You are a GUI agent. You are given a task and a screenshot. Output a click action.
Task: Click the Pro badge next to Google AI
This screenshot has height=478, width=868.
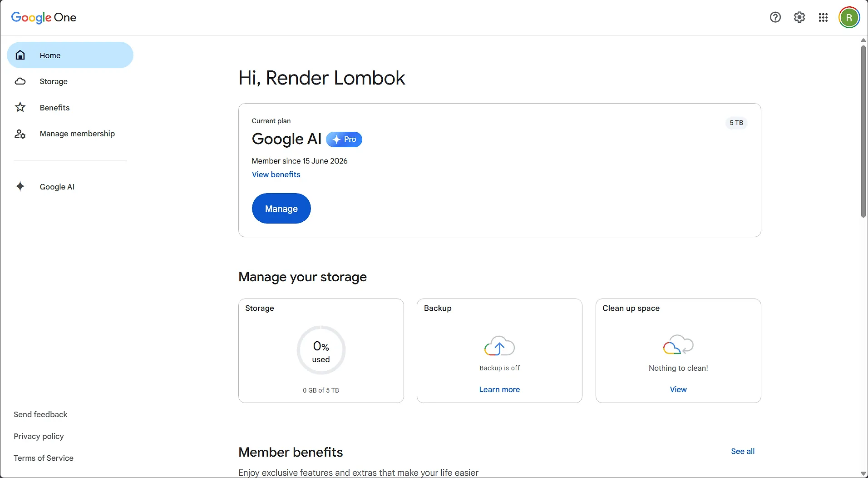coord(344,139)
